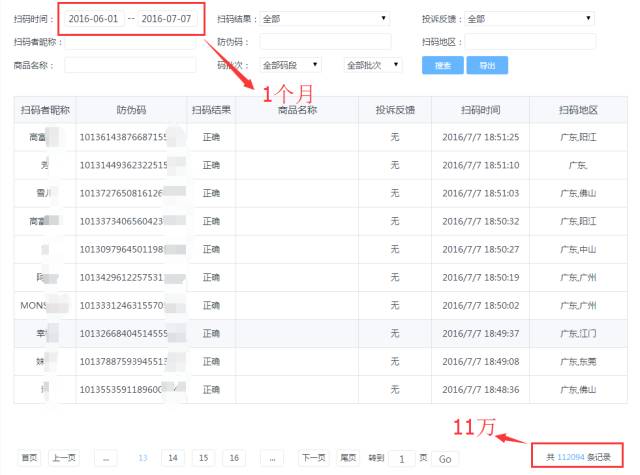Image resolution: width=640 pixels, height=475 pixels.
Task: Click the left ellipsis pagination button
Action: 106,458
